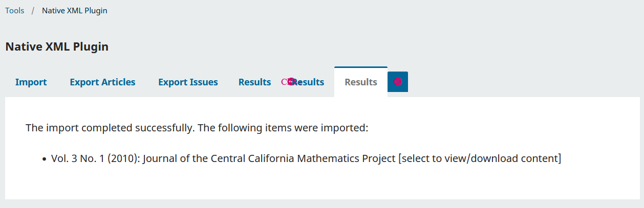Switch to the Import tab
Viewport: 644px width, 208px height.
click(x=31, y=82)
